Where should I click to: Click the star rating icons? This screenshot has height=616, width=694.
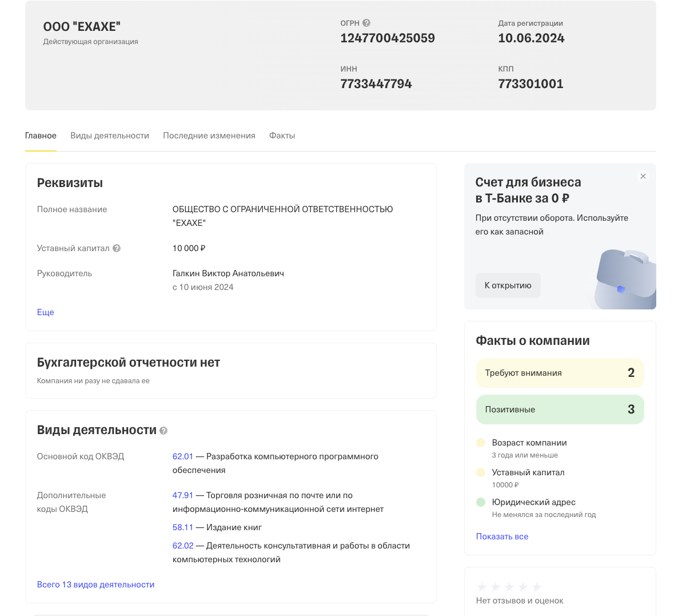pos(509,587)
